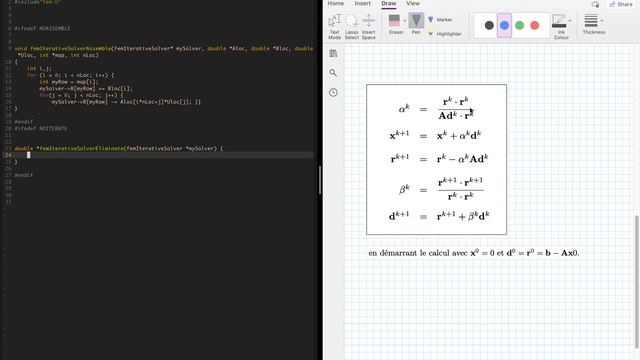Click the 'int i,j;' declaration line

pos(39,69)
